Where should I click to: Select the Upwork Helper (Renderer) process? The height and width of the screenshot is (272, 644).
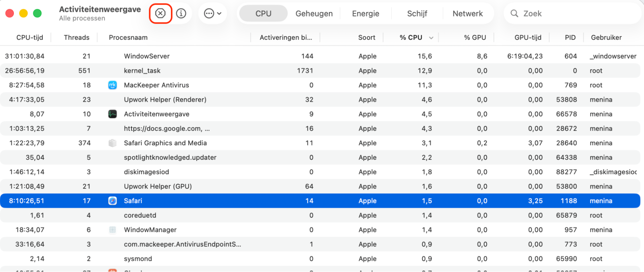tap(165, 100)
